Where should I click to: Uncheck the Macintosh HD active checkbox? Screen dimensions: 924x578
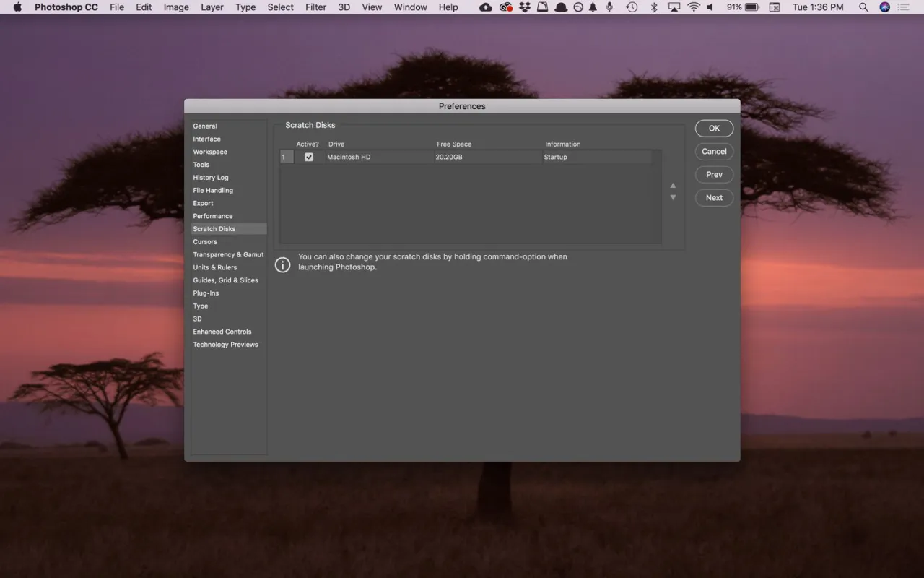pyautogui.click(x=309, y=156)
